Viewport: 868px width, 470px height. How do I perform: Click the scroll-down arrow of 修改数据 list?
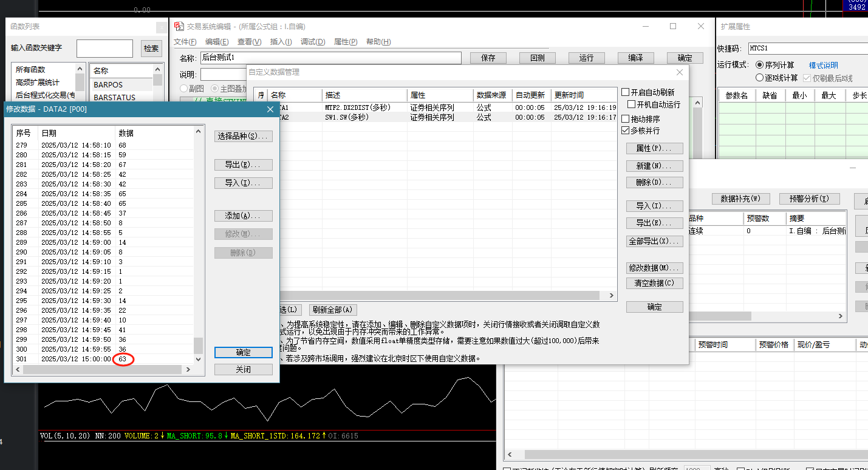pos(198,359)
